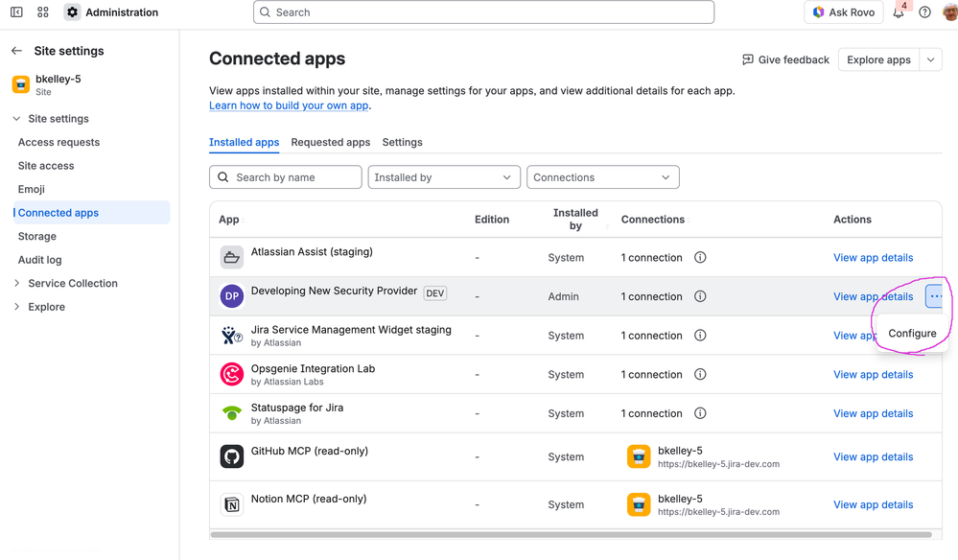Screen dimensions: 958x560
Task: Open Emoji settings in sidebar
Action: click(31, 189)
